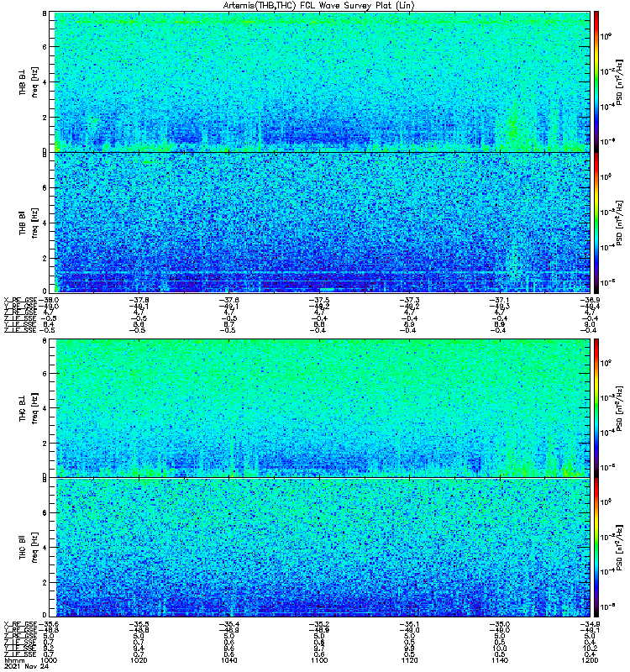Click the '1100' time tick label
Screen dimensions: 630x672
pyautogui.click(x=319, y=660)
